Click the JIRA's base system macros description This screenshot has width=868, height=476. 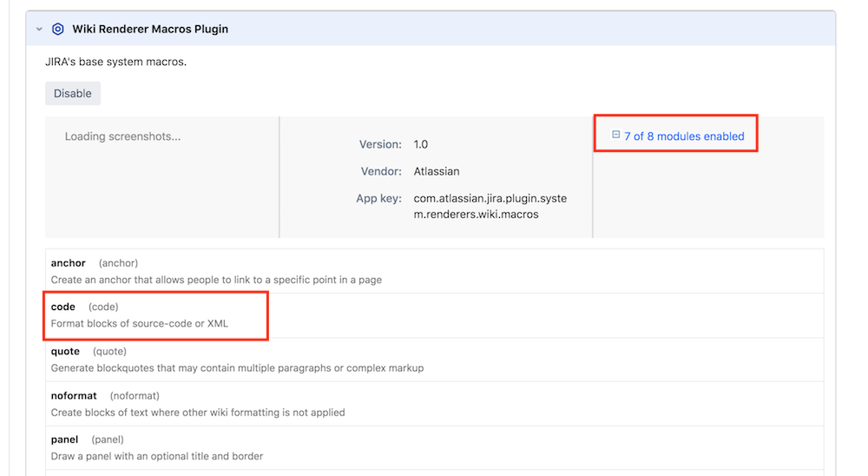click(x=115, y=62)
